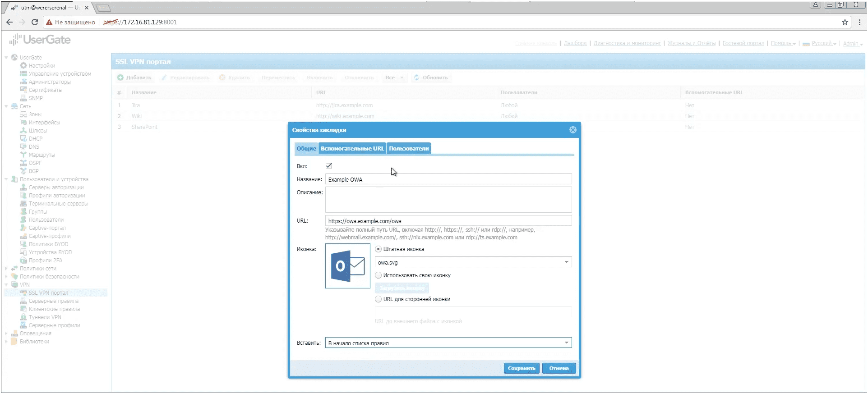Select the Штатная иконка radio option
Screen dimensions: 868x393
click(x=379, y=249)
